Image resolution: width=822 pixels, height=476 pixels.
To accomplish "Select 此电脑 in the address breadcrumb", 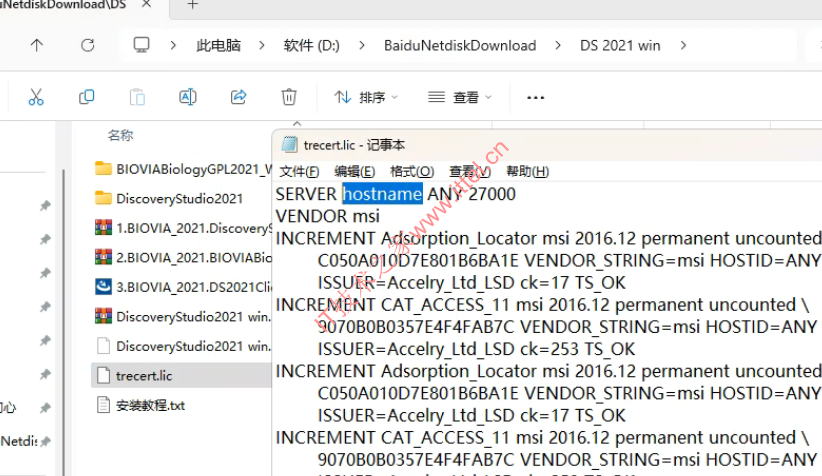I will [219, 46].
